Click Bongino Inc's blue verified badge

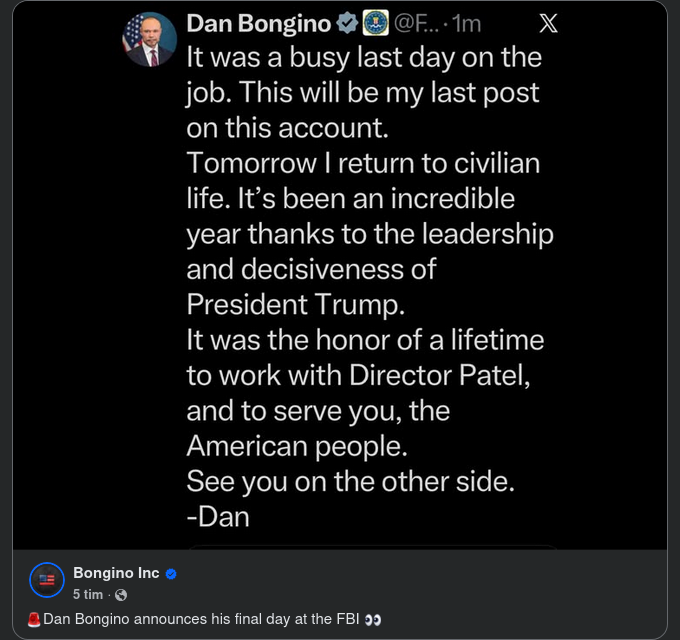(171, 574)
